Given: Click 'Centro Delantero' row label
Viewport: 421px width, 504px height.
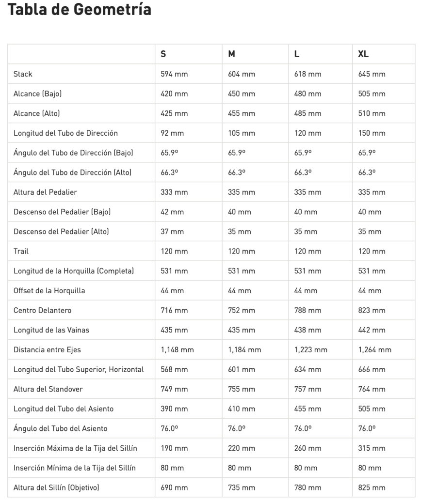Looking at the screenshot, I should 42,311.
